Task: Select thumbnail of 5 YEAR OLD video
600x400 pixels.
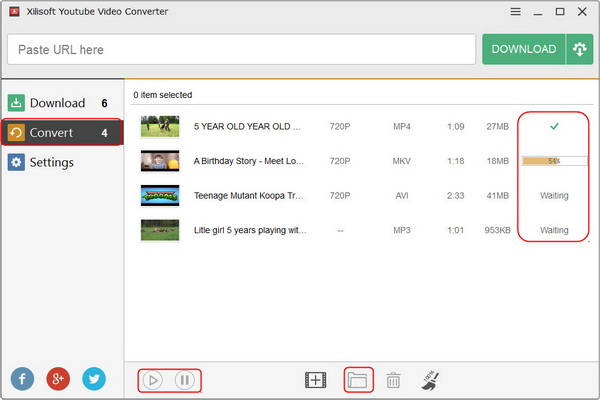Action: pos(160,126)
